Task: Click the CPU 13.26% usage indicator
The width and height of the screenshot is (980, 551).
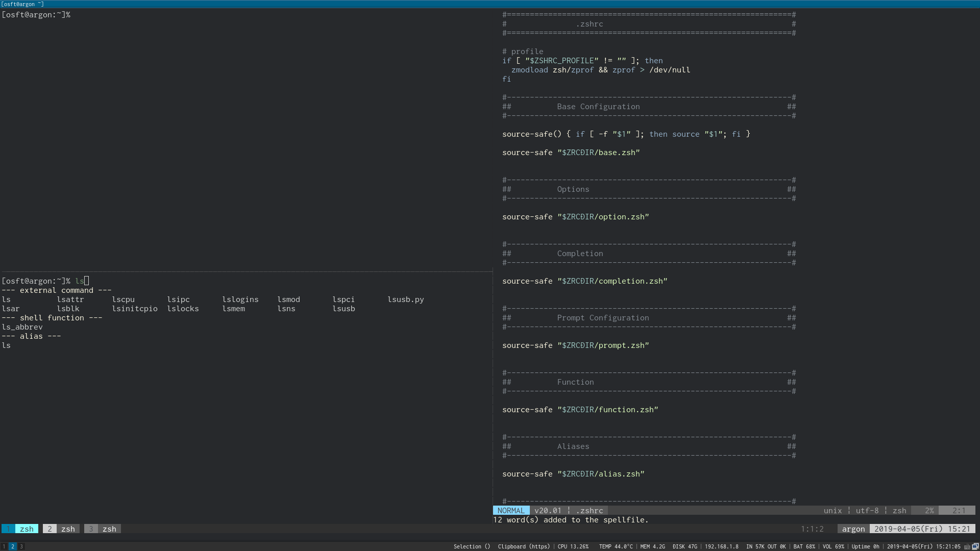Action: click(x=573, y=546)
